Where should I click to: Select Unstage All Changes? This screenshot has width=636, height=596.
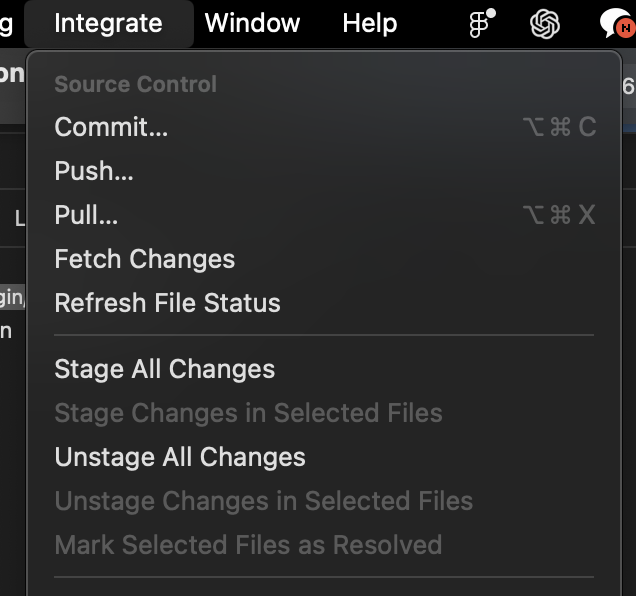pyautogui.click(x=180, y=457)
